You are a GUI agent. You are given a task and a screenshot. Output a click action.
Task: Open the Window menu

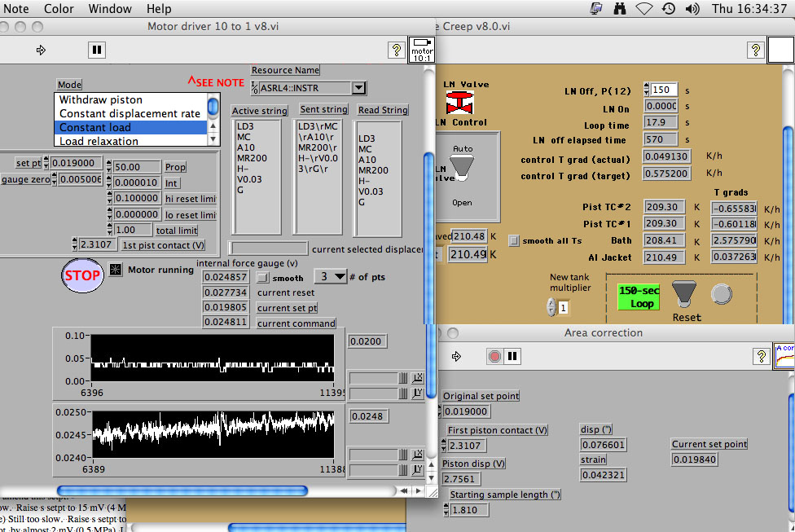(110, 9)
